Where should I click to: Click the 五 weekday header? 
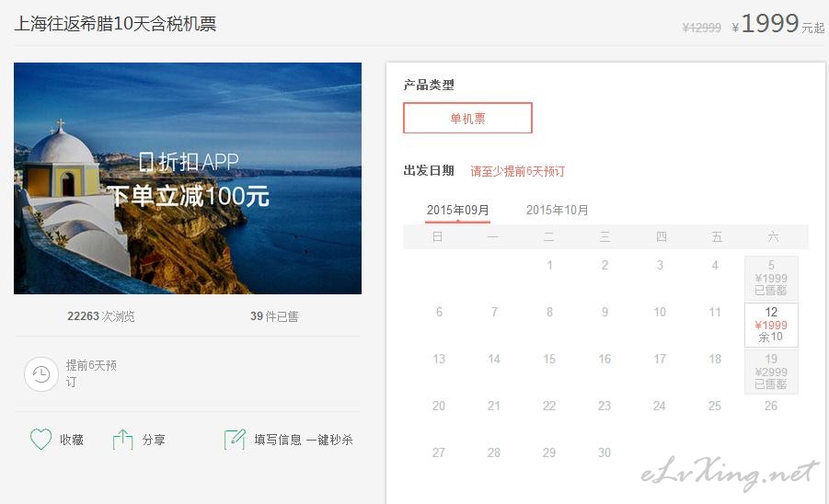(x=717, y=236)
